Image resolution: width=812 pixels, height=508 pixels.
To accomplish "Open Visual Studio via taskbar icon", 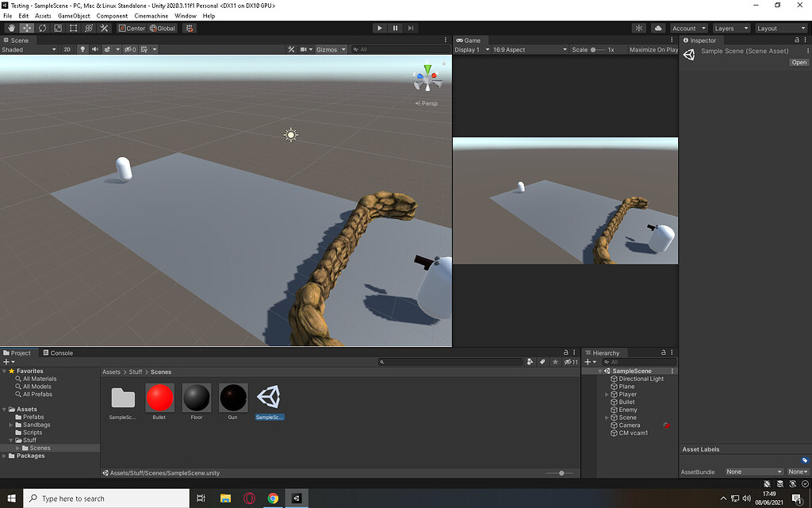I will (x=297, y=499).
